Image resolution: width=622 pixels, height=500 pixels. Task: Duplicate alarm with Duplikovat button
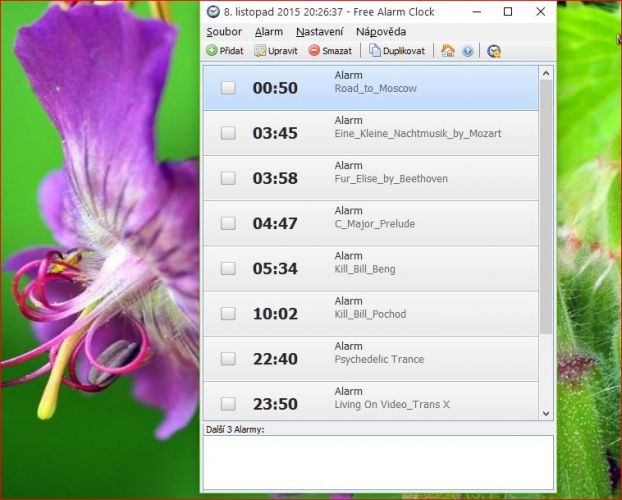(397, 51)
